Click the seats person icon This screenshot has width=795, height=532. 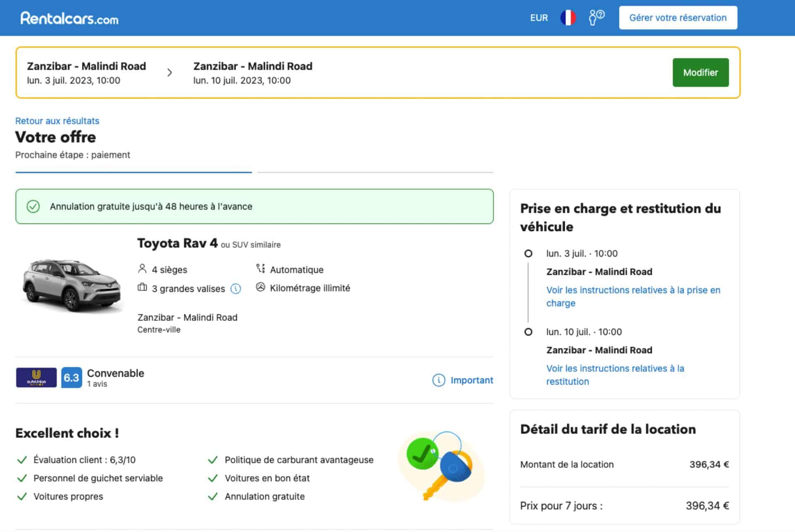pyautogui.click(x=142, y=269)
